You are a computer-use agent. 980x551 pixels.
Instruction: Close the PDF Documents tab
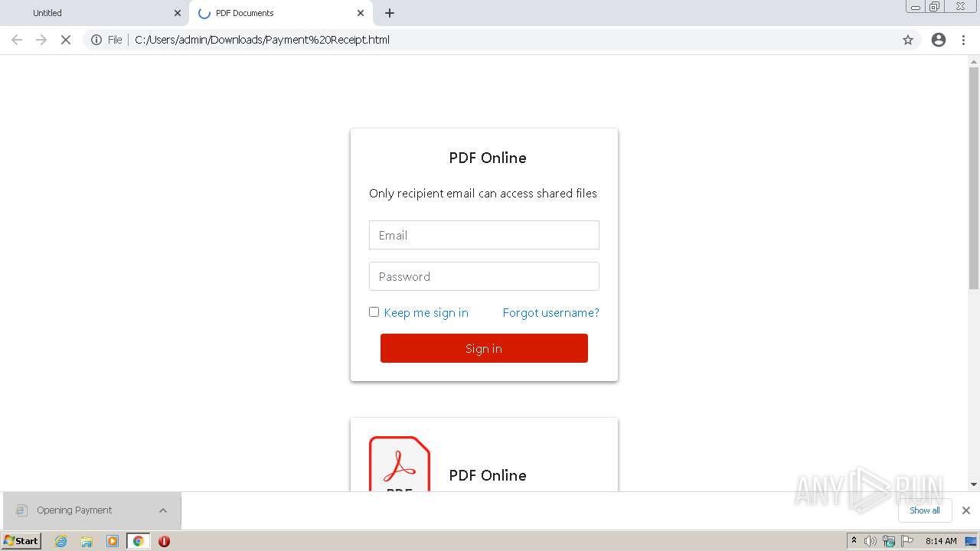[x=361, y=13]
